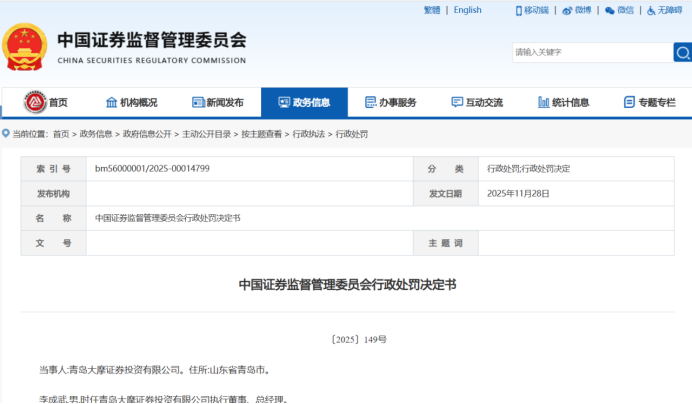692x404 pixels.
Task: Click 行政执法 breadcrumb link
Action: tap(308, 133)
